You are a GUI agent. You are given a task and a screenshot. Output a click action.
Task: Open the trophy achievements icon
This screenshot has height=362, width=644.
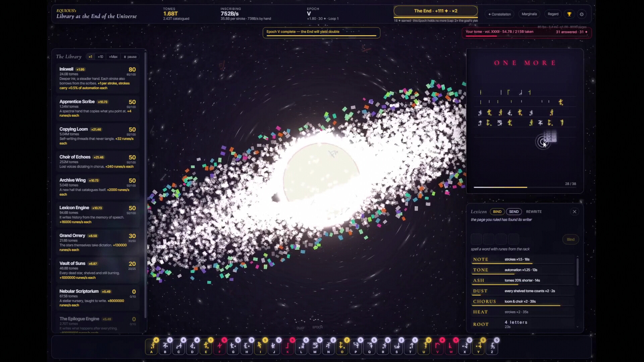click(x=569, y=14)
